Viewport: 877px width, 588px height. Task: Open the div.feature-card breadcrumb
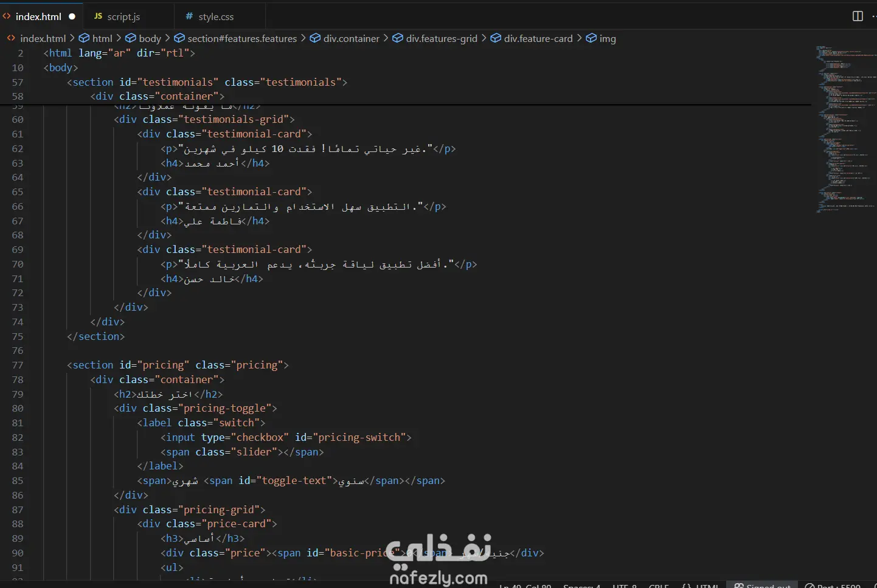(532, 38)
